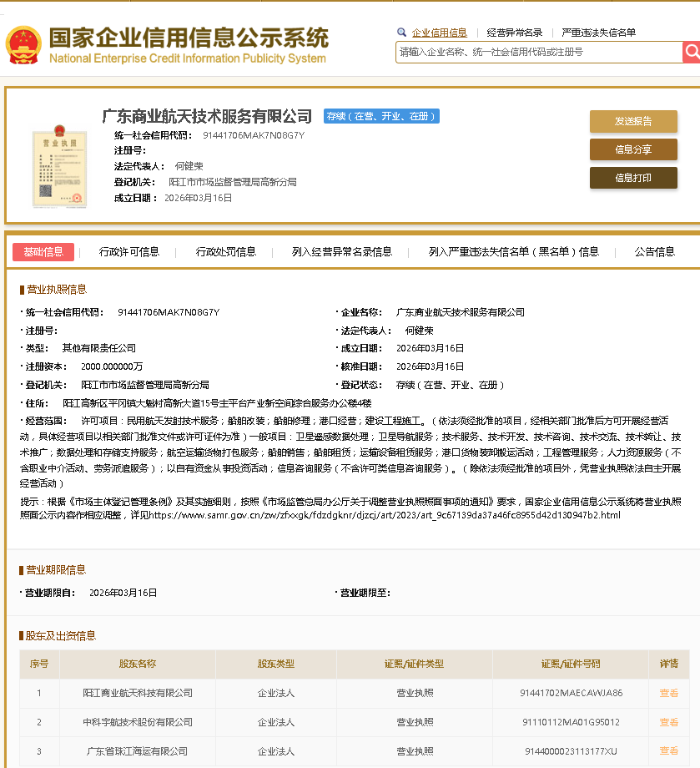This screenshot has height=768, width=700.
Task: Select the 严重违法失信名单 search category
Action: tap(598, 33)
